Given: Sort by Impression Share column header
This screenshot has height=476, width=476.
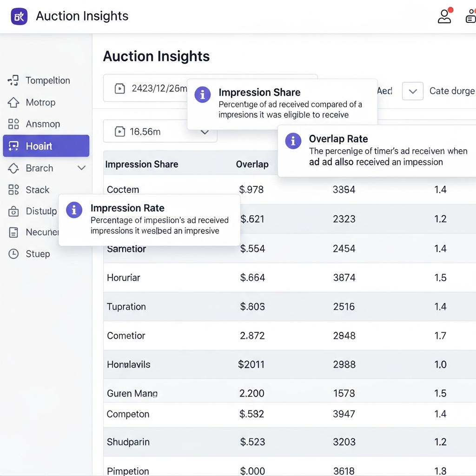Looking at the screenshot, I should tap(142, 164).
